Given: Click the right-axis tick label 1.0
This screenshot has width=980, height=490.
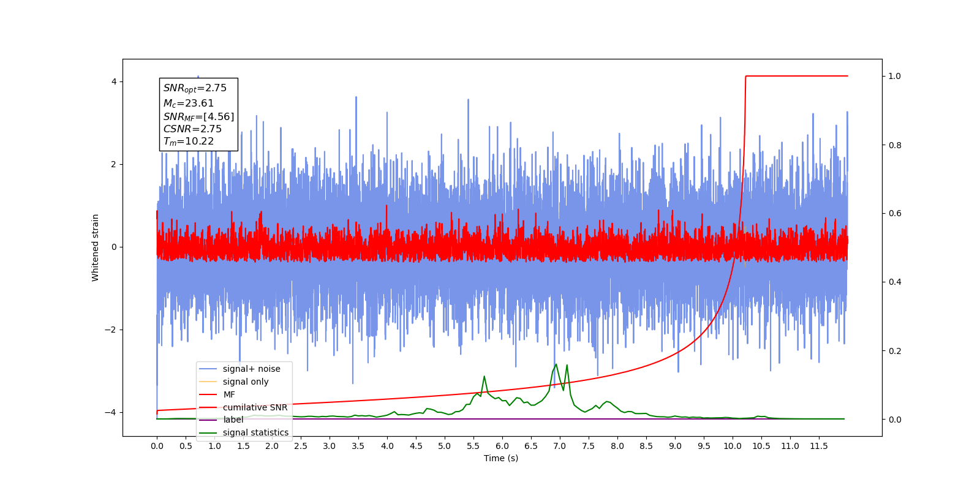Looking at the screenshot, I should coord(895,76).
